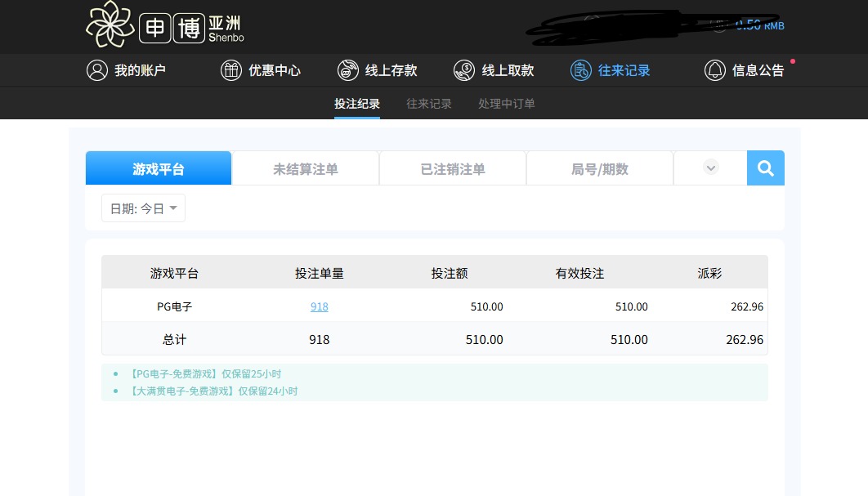Click the Shenbo flower logo
The width and height of the screenshot is (868, 496).
(110, 25)
